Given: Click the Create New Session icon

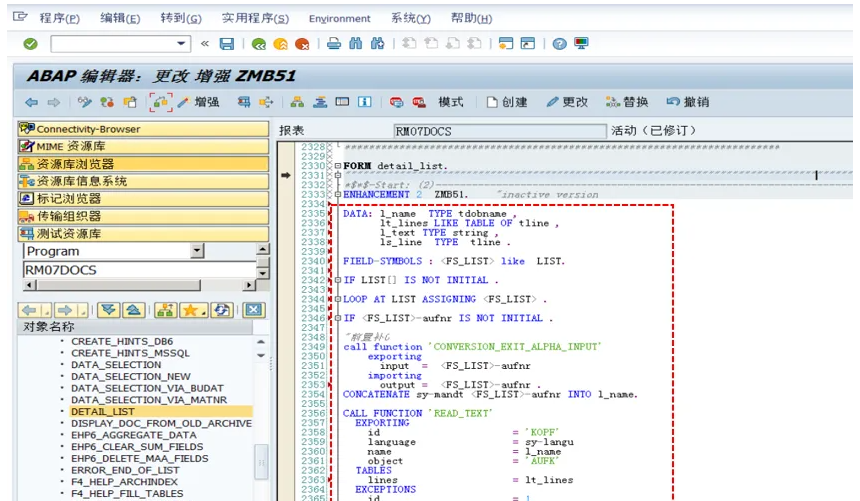Looking at the screenshot, I should click(x=505, y=43).
